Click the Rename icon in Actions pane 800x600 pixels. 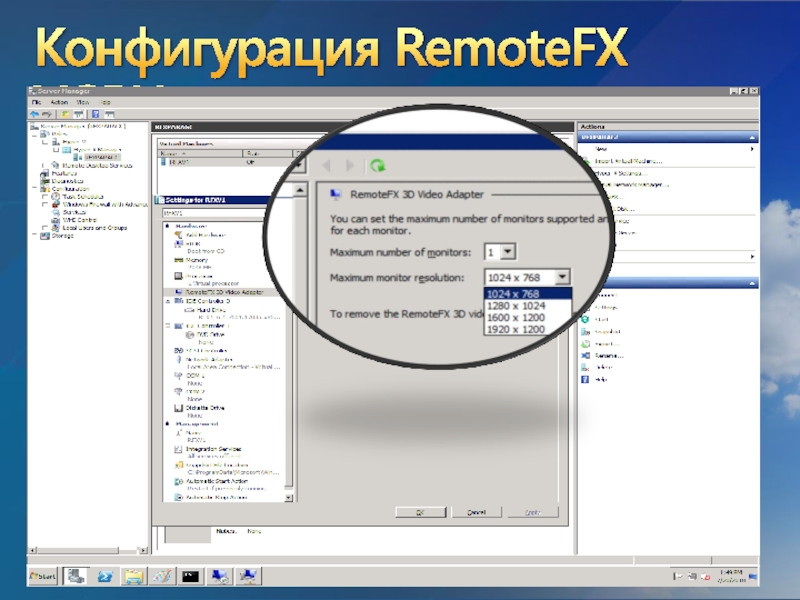586,355
